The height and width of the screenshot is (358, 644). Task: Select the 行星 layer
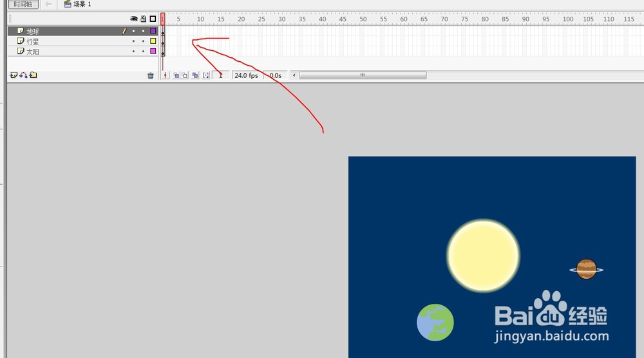pos(82,41)
